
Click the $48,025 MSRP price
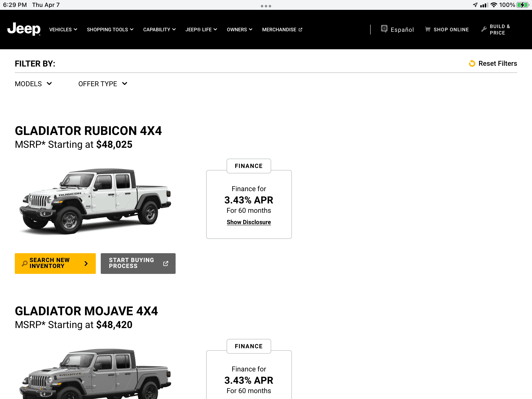click(114, 145)
